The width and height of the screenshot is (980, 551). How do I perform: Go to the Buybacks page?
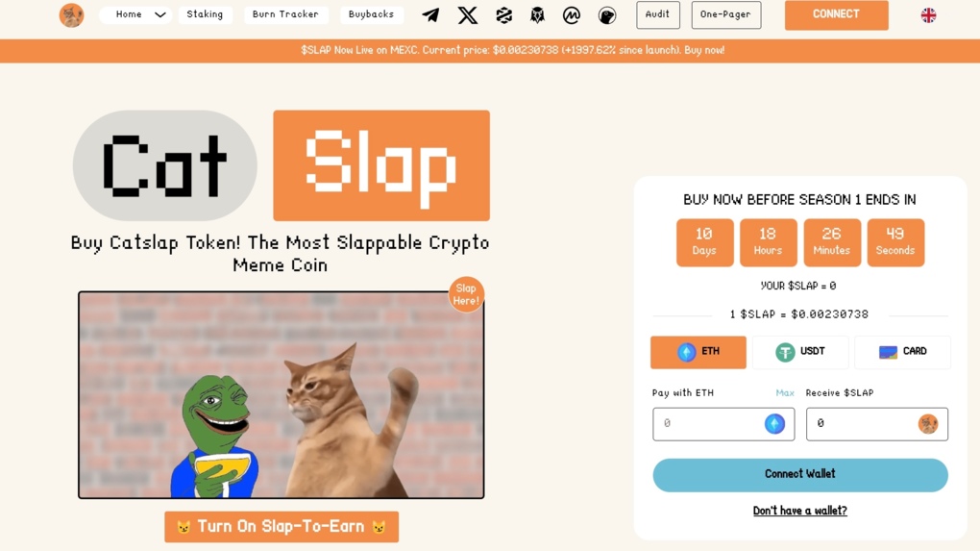(x=371, y=14)
